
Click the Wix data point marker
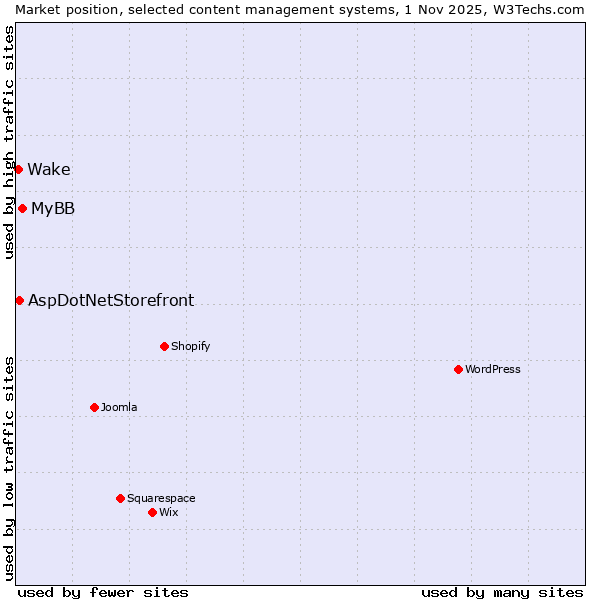pyautogui.click(x=152, y=512)
